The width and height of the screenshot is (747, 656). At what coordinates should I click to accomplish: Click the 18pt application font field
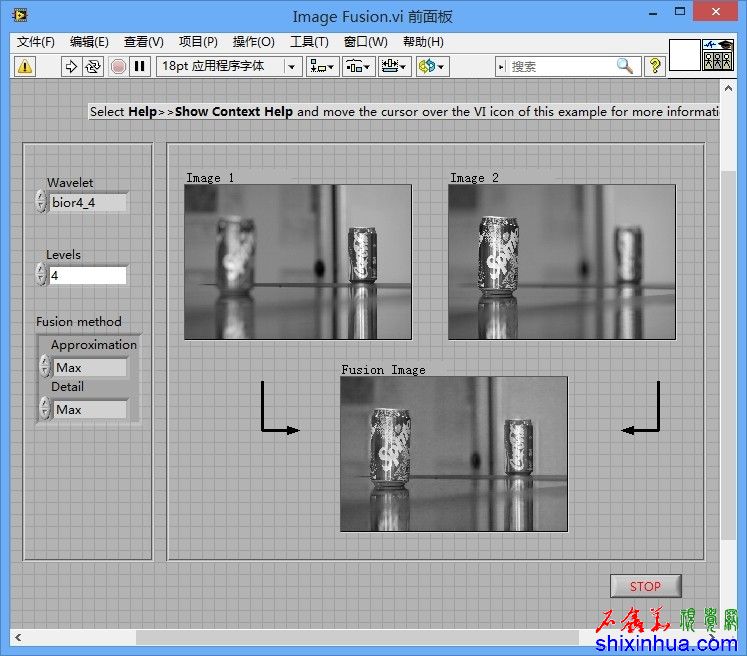pos(220,66)
